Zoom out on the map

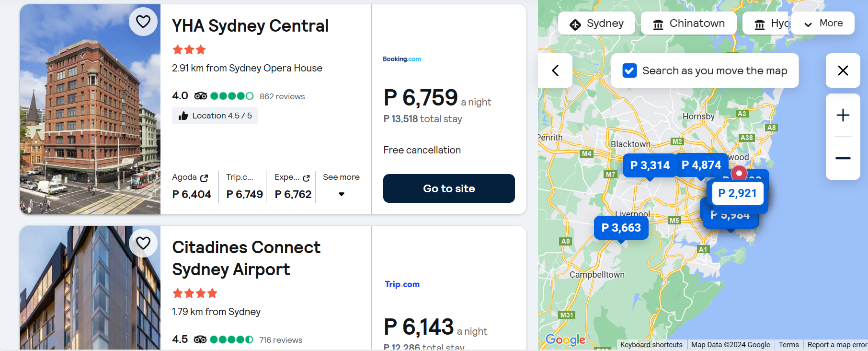coord(843,158)
